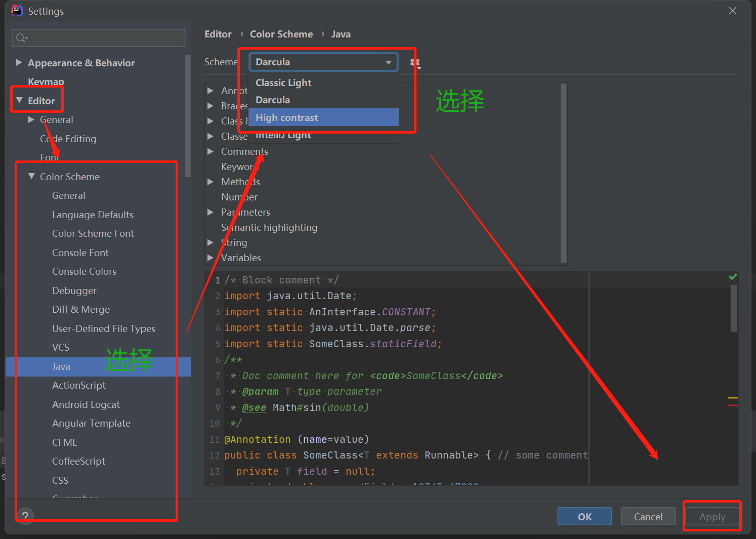Open CSS color settings
The height and width of the screenshot is (539, 756).
tap(60, 480)
